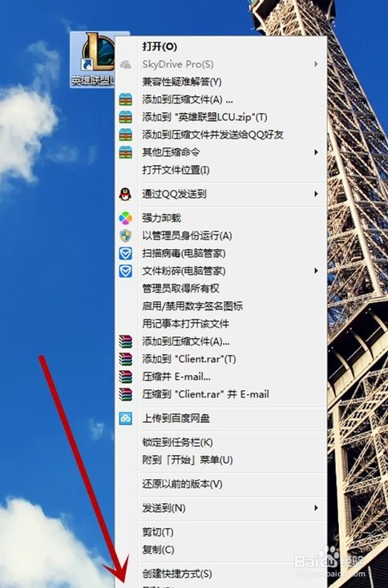Image resolution: width=388 pixels, height=588 pixels.
Task: Choose 剪切(T) from the menu
Action: pyautogui.click(x=220, y=533)
